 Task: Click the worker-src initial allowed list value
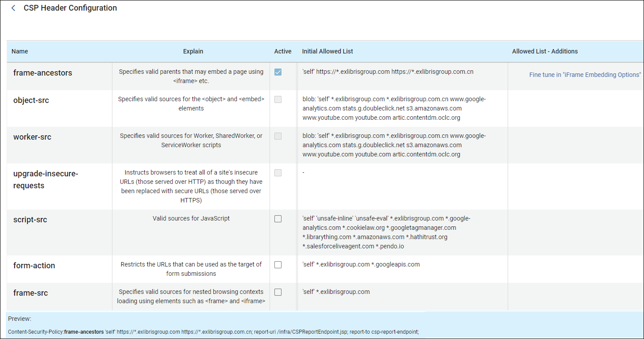[394, 145]
